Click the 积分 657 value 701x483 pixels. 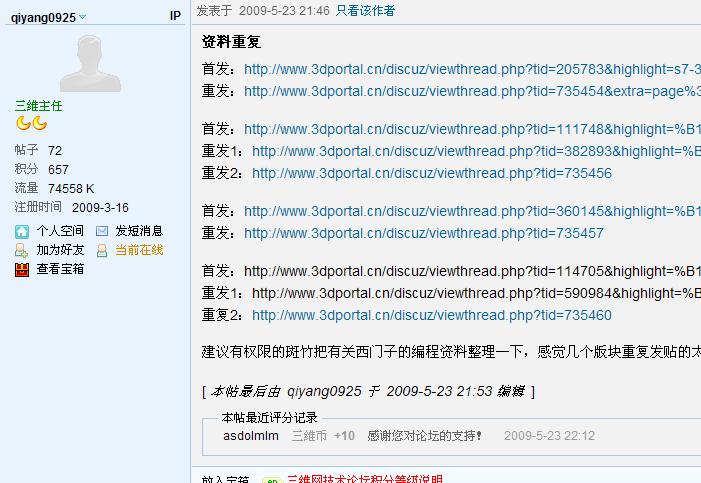pos(58,169)
